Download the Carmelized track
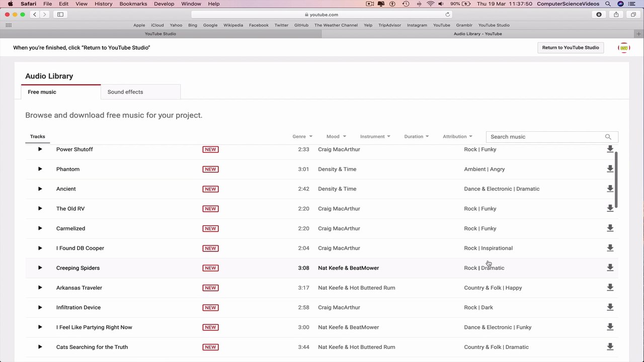Viewport: 644px width, 362px height. [610, 228]
